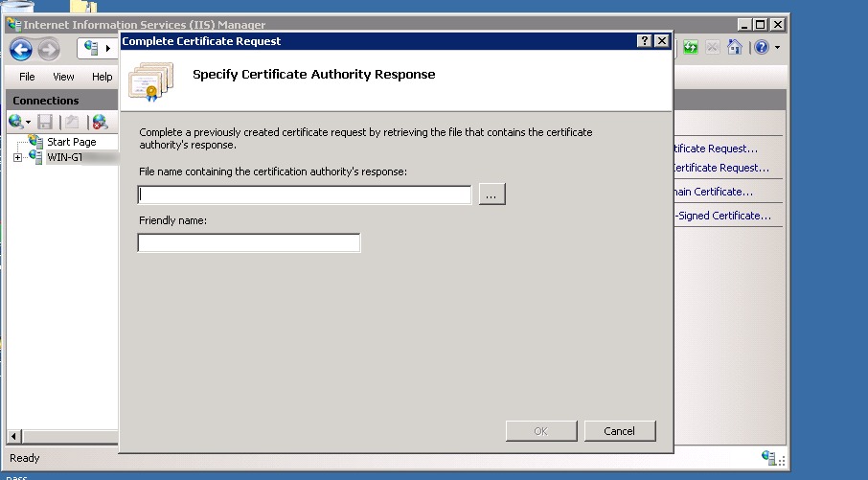Image resolution: width=868 pixels, height=480 pixels.
Task: Click the certificate response file name field
Action: point(305,194)
